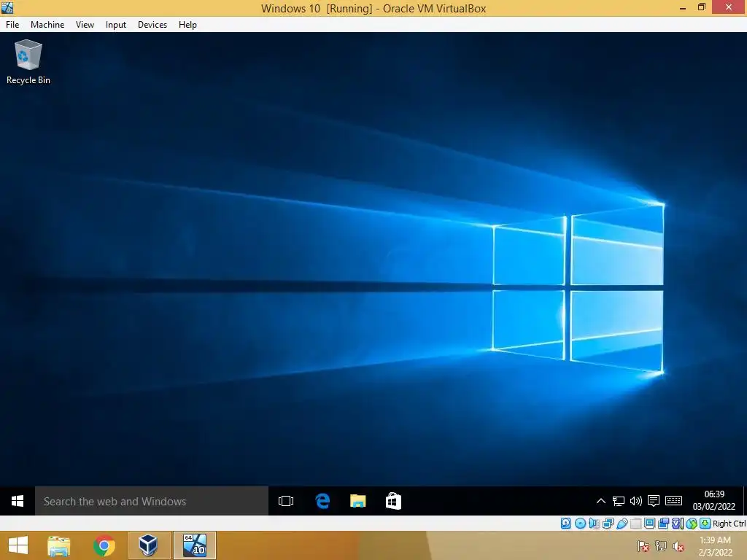Click the guest clock showing 06:39
Viewport: 747px width, 560px height.
pyautogui.click(x=714, y=494)
